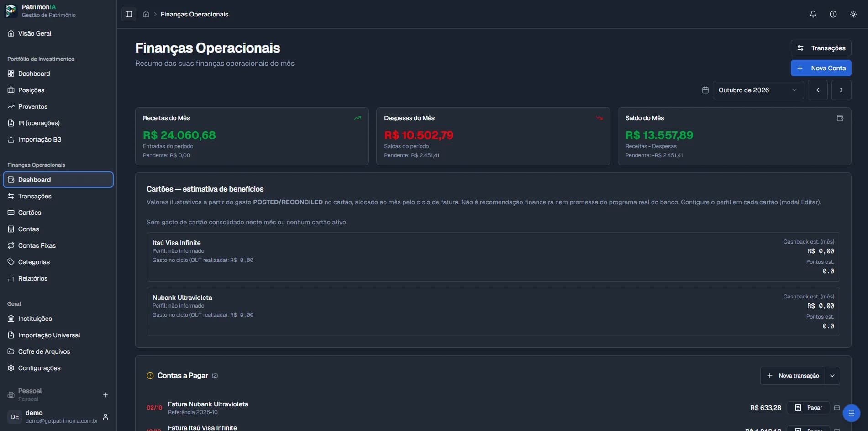The image size is (868, 431).
Task: Open Instituições page
Action: [x=58, y=319]
